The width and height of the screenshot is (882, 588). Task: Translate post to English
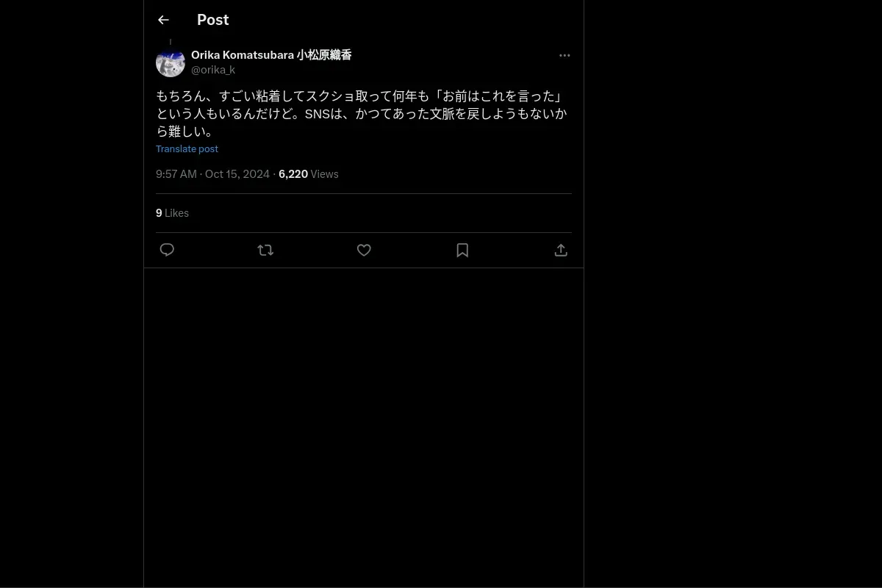pos(187,148)
